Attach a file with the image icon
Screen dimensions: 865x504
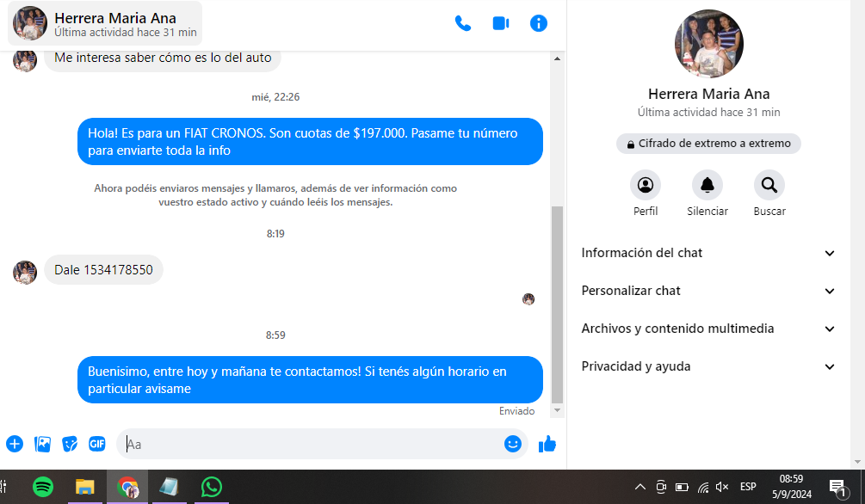[x=42, y=444]
